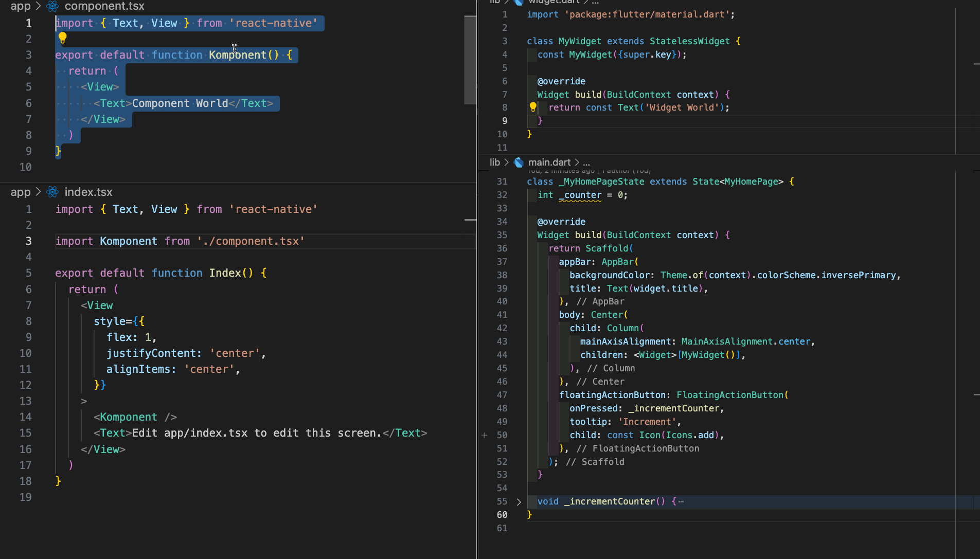The image size is (980, 559).
Task: Click 'super.key' in MyWidget constructor
Action: (647, 55)
